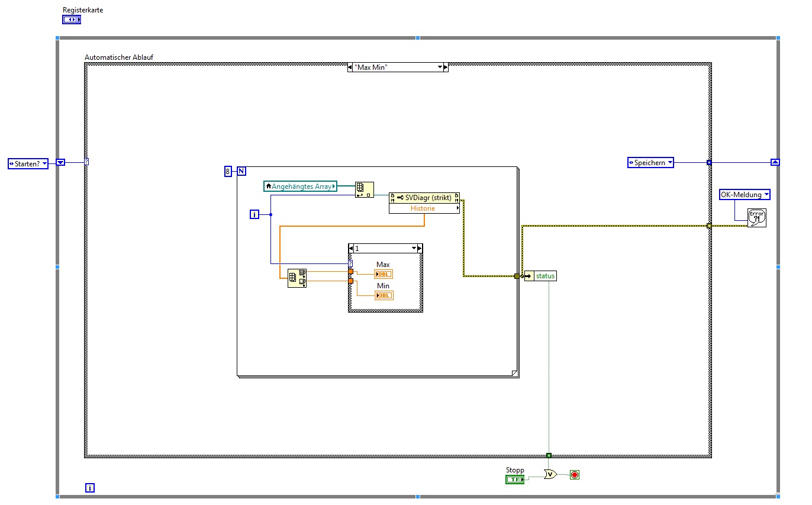Open the inner case "1" selector dropdown

pos(414,249)
